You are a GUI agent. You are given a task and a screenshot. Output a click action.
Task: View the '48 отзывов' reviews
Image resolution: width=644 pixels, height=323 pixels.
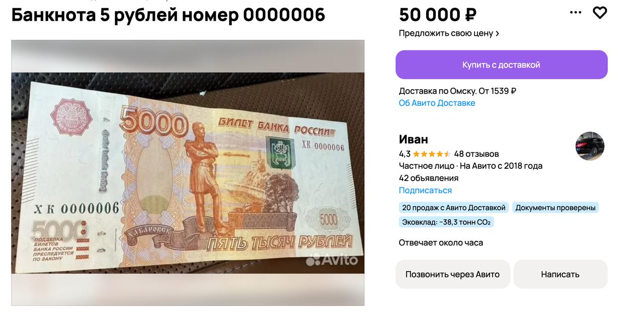click(x=476, y=154)
